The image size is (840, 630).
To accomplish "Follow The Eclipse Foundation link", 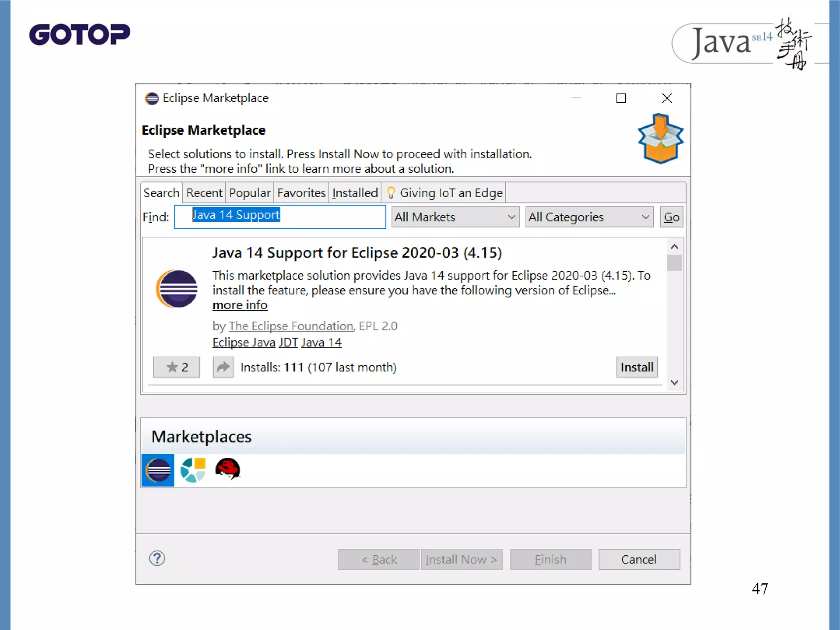I will 291,326.
